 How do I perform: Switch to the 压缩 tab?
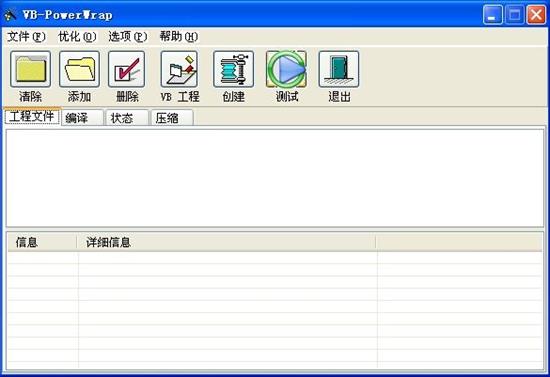point(172,118)
